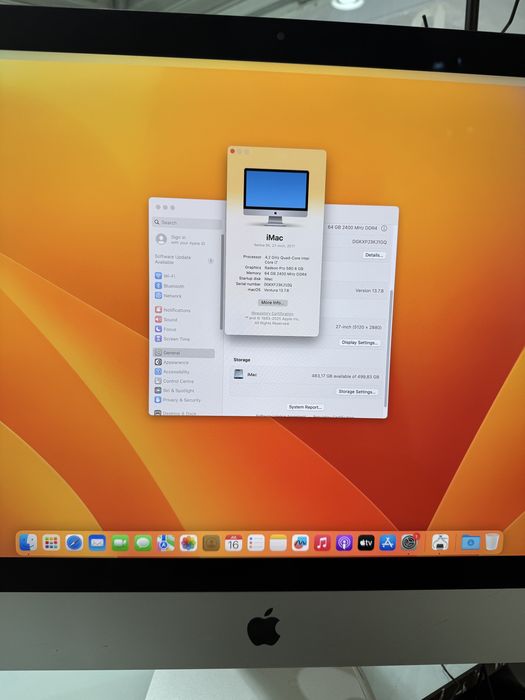The width and height of the screenshot is (525, 700).
Task: Click the 'iMac' title in About window
Action: coord(275,238)
